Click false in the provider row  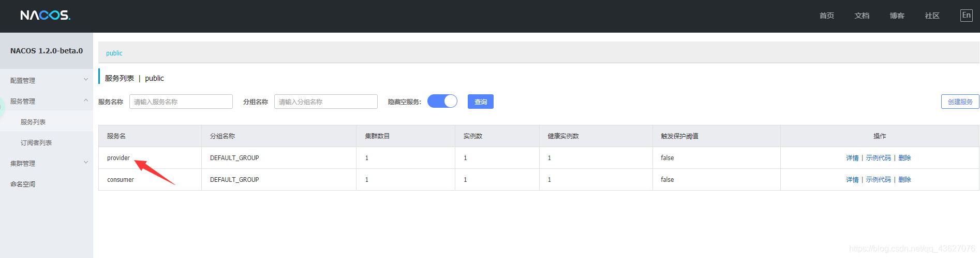(x=667, y=158)
